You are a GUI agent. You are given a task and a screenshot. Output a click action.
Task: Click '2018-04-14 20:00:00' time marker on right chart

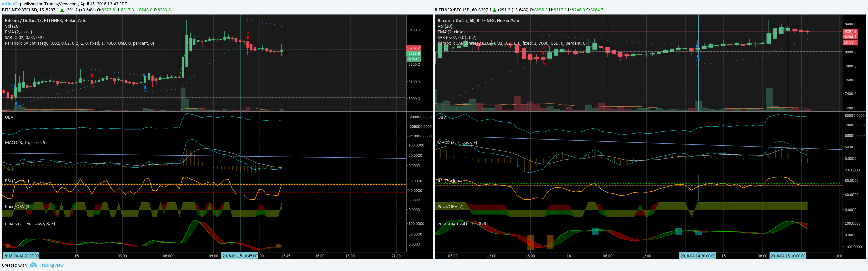coord(697,256)
